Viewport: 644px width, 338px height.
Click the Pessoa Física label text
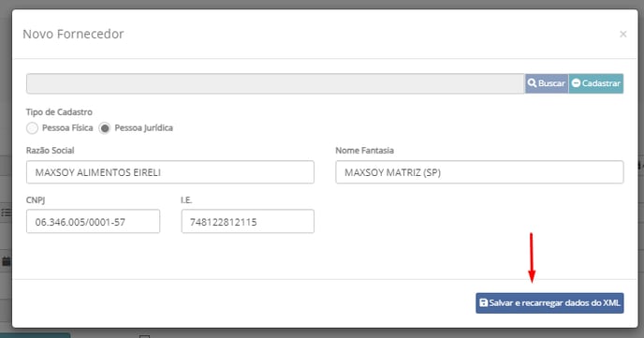[x=67, y=127]
